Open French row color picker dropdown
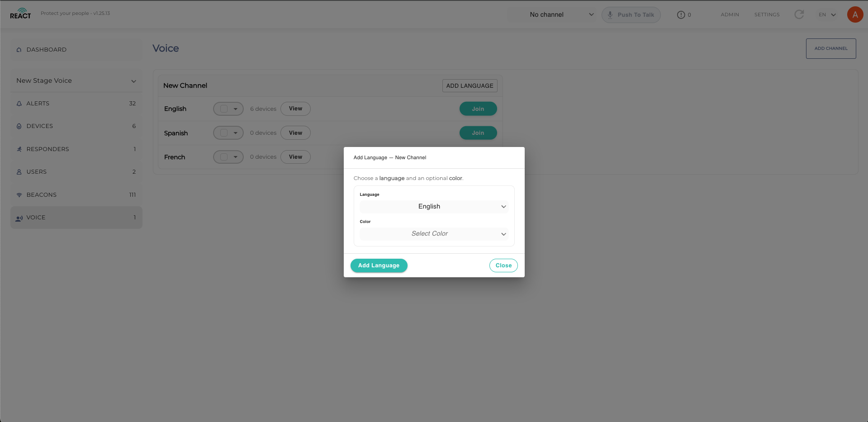The height and width of the screenshot is (422, 868). coord(228,157)
